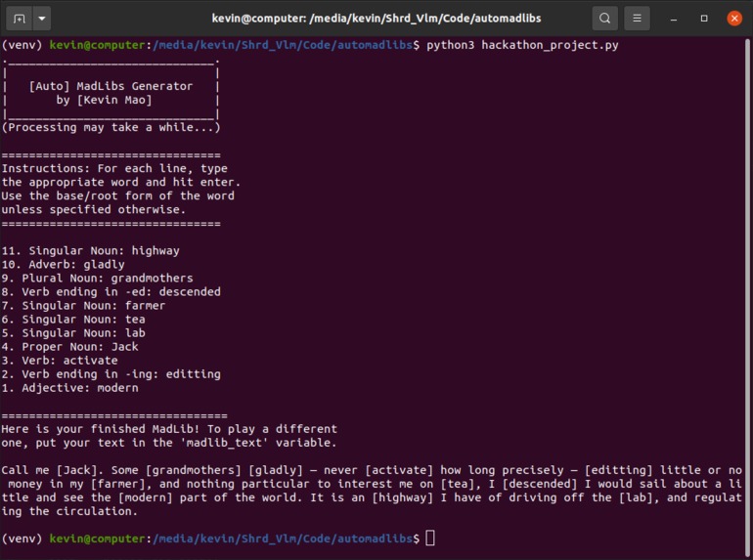Image resolution: width=753 pixels, height=560 pixels.
Task: Expand the new tab dropdown arrow
Action: (42, 19)
